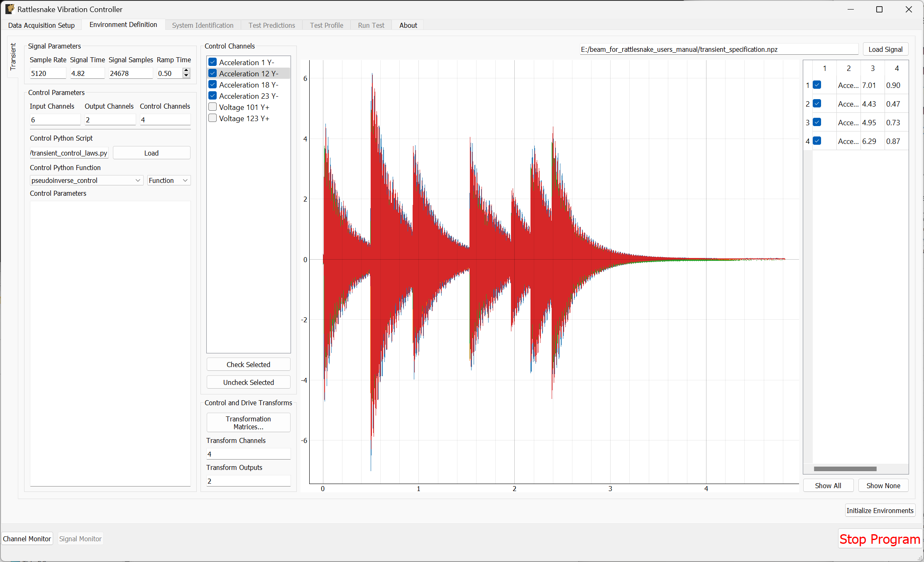Open the Run Test tab
The image size is (924, 562).
pos(371,25)
